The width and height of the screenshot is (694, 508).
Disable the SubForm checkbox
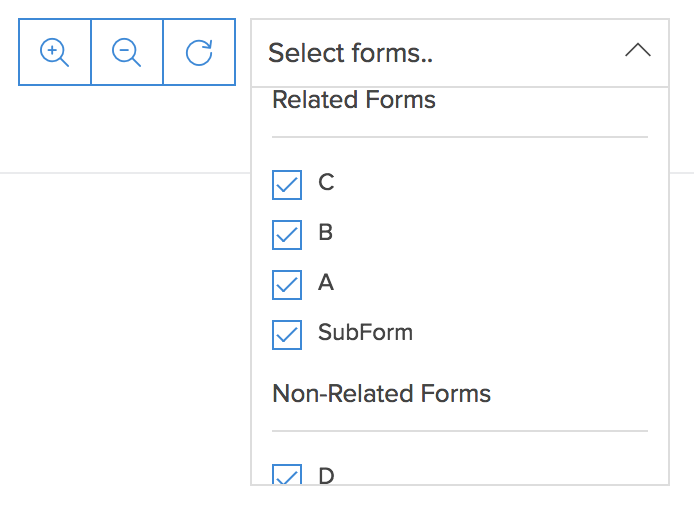tap(287, 335)
